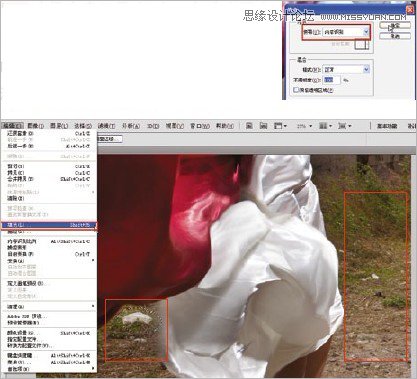
Task: Open the Analysis (分析) menu
Action: click(130, 126)
